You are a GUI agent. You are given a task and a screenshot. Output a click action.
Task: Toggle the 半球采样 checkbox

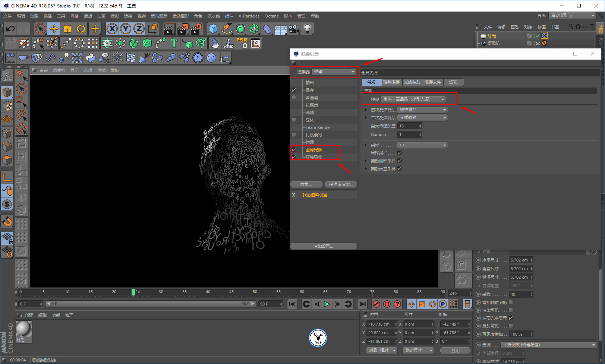pos(400,153)
